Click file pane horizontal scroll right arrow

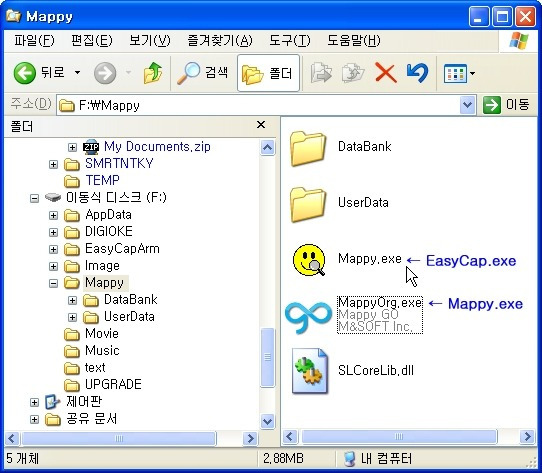pos(527,437)
